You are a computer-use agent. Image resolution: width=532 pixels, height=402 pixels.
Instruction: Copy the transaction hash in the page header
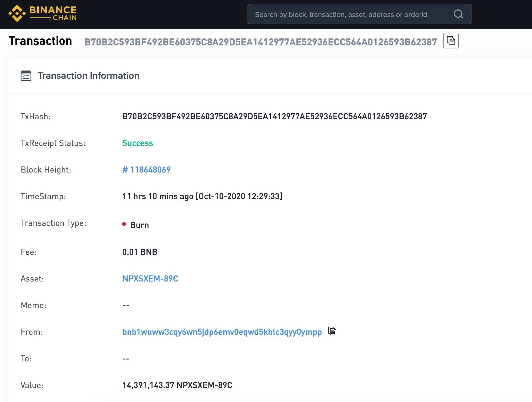[x=451, y=41]
